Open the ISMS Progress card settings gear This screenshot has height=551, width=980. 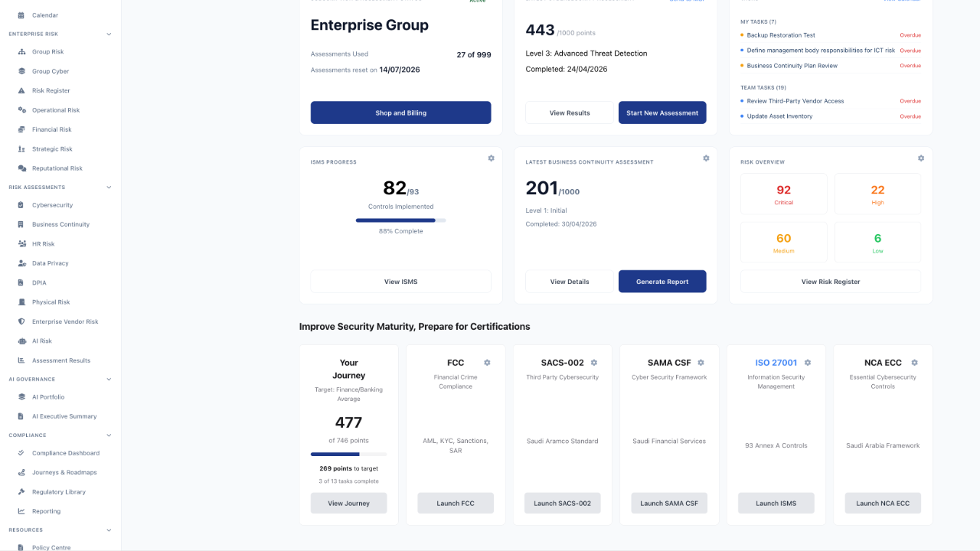tap(491, 158)
